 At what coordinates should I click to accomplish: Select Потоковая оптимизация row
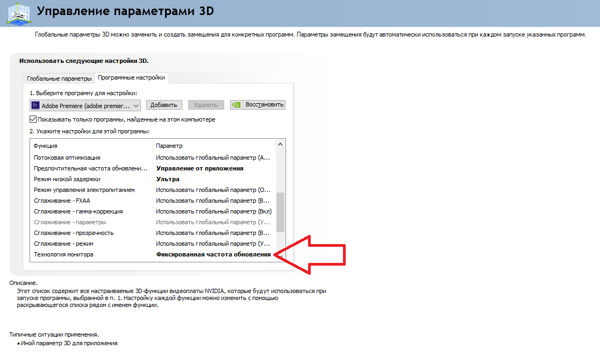pyautogui.click(x=153, y=158)
